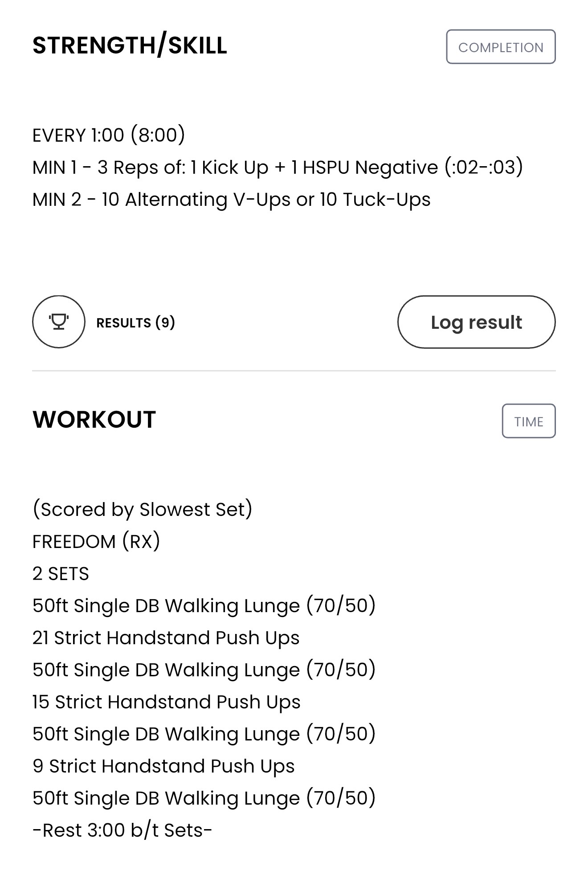Select the MIN 2 Alternating V-Ups line
The height and width of the screenshot is (875, 588).
[x=232, y=200]
